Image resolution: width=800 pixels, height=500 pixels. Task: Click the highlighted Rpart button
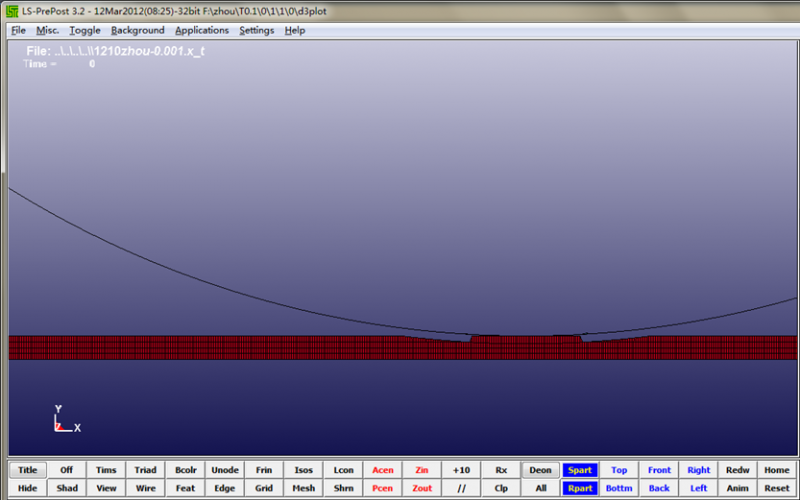tap(580, 488)
